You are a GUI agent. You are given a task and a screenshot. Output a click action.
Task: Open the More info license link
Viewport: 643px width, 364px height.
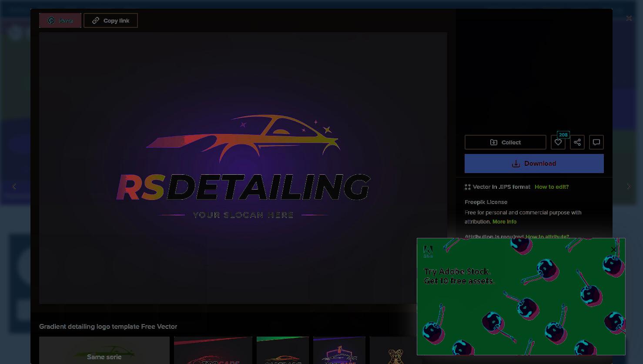504,222
